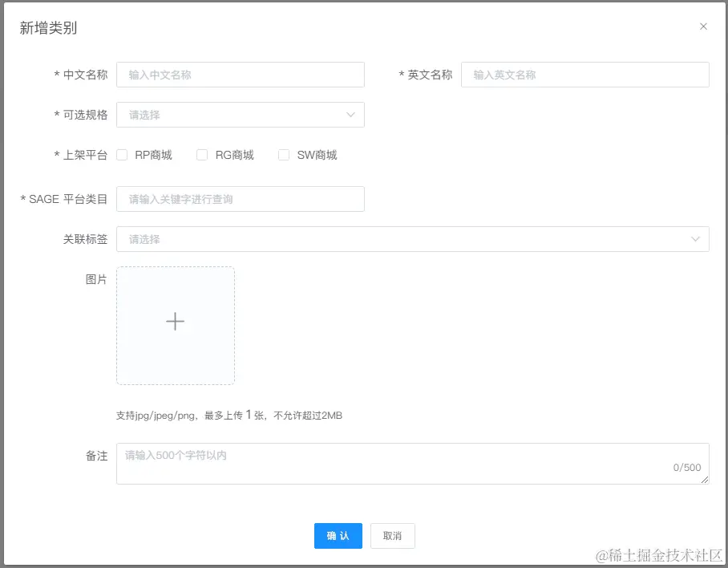Click the plus icon to upload an image

(x=175, y=321)
